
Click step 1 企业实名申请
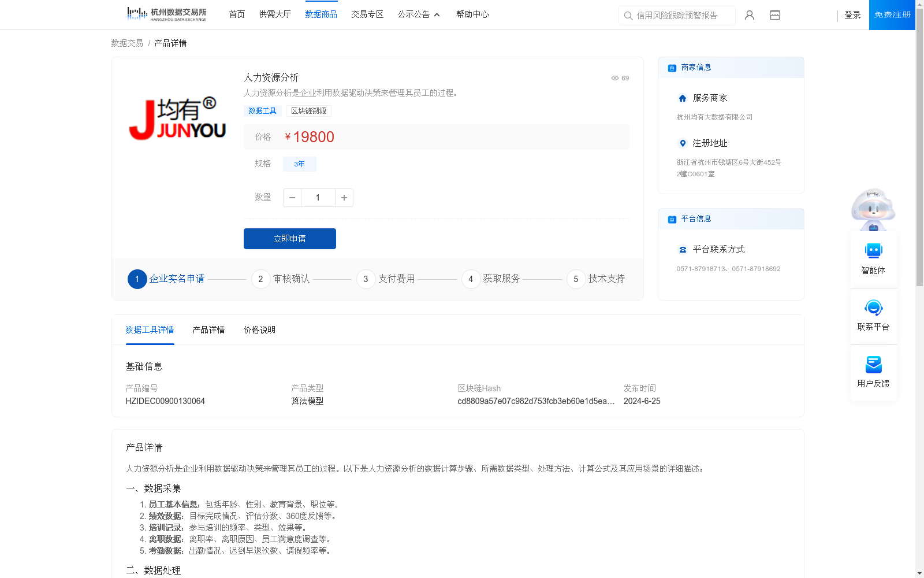pyautogui.click(x=166, y=279)
